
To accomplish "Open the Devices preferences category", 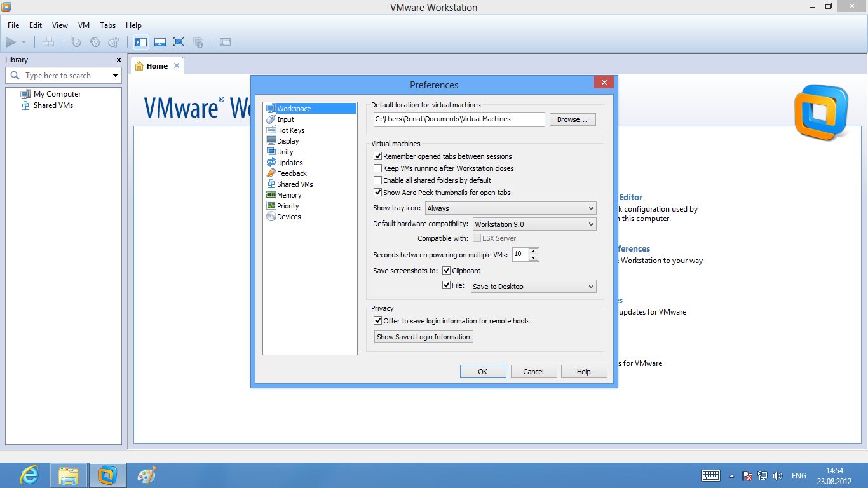I will pyautogui.click(x=288, y=217).
